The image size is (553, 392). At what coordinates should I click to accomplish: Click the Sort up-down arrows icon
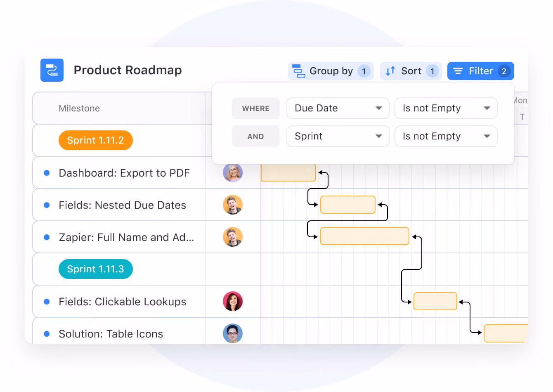coord(390,71)
